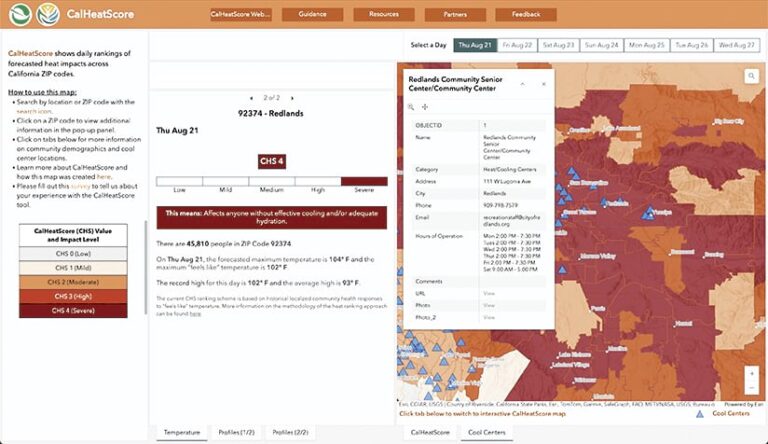The image size is (768, 444).
Task: Open the Photo View link in popup
Action: pos(489,305)
